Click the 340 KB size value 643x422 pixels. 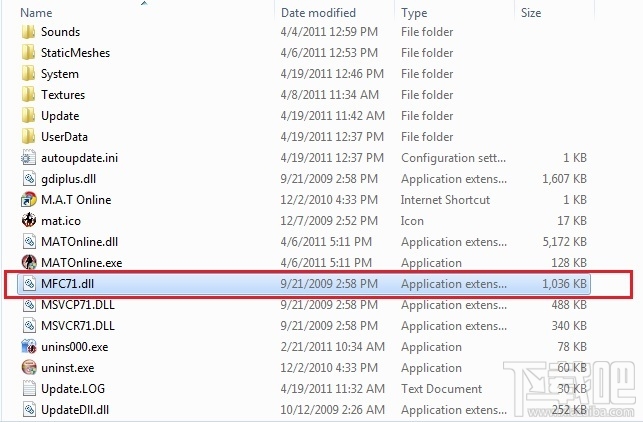pyautogui.click(x=569, y=326)
